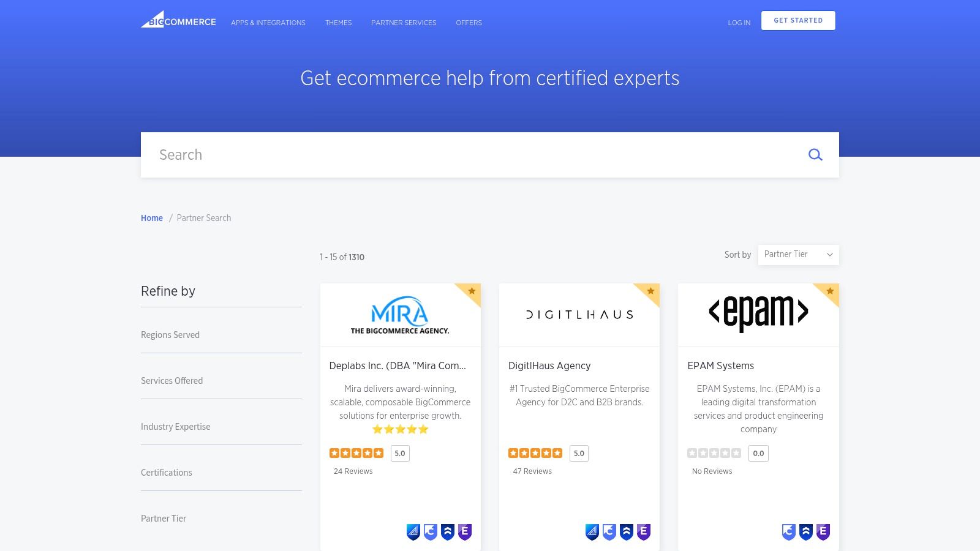Click the first certification shield badge on Mira card
Image resolution: width=980 pixels, height=551 pixels.
point(413,532)
